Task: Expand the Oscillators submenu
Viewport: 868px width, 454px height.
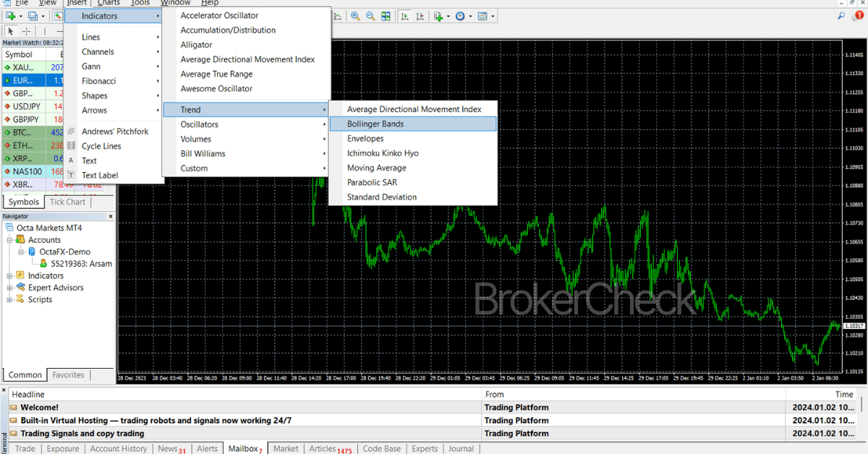Action: pyautogui.click(x=203, y=124)
